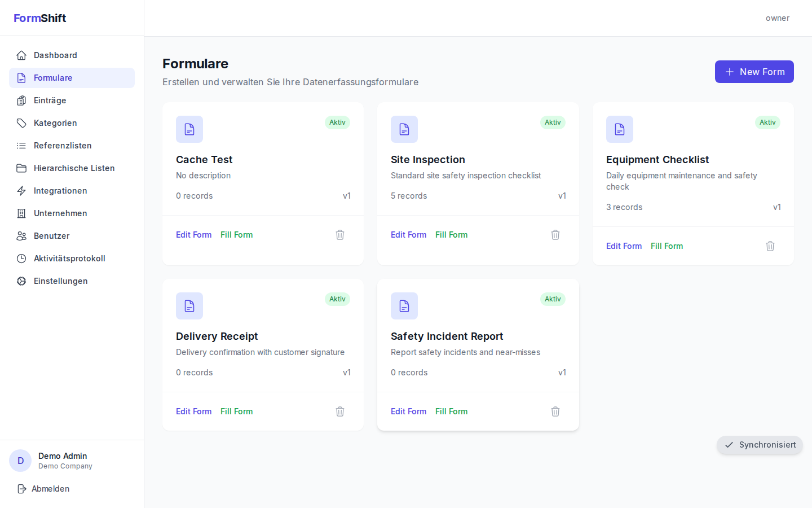
Task: Click the trash icon on Cache Test card
Action: 340,235
